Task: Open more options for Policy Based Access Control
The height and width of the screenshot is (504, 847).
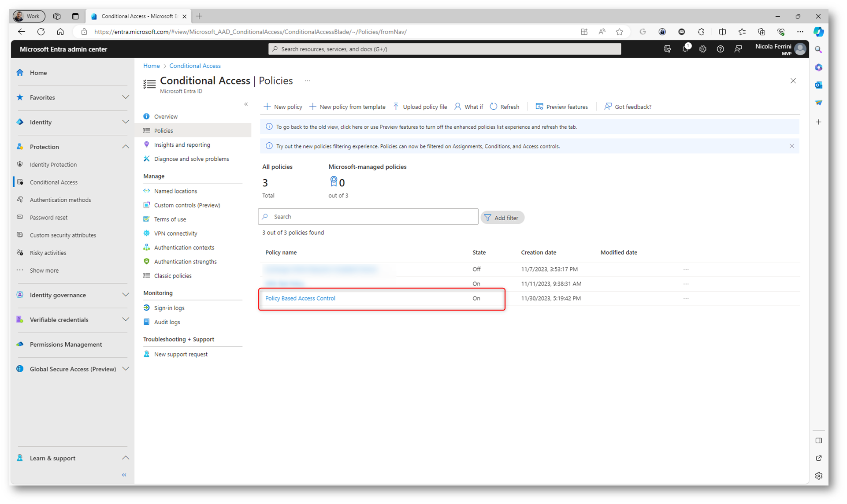Action: point(686,298)
